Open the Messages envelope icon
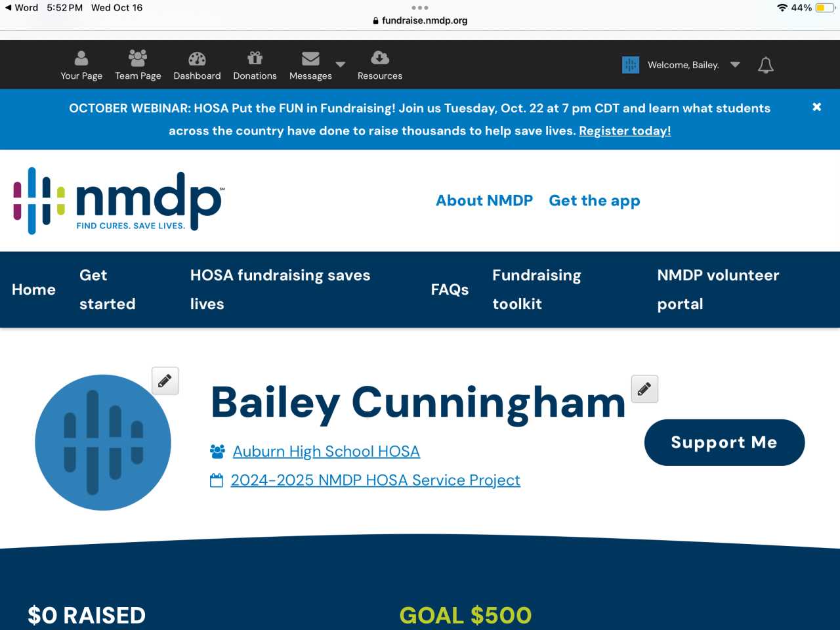Image resolution: width=840 pixels, height=630 pixels. [310, 58]
